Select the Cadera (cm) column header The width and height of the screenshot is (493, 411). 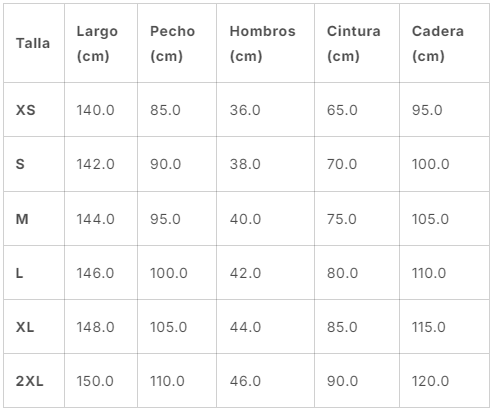(x=438, y=43)
